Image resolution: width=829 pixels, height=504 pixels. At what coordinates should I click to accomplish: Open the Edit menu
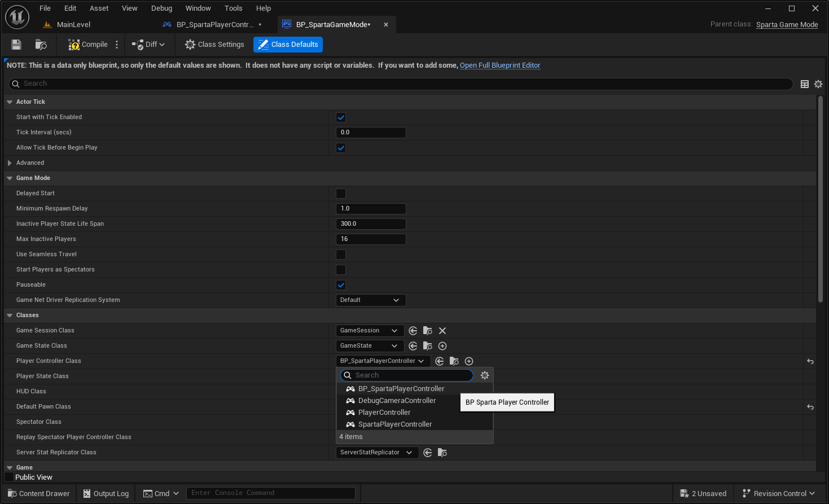pos(71,8)
